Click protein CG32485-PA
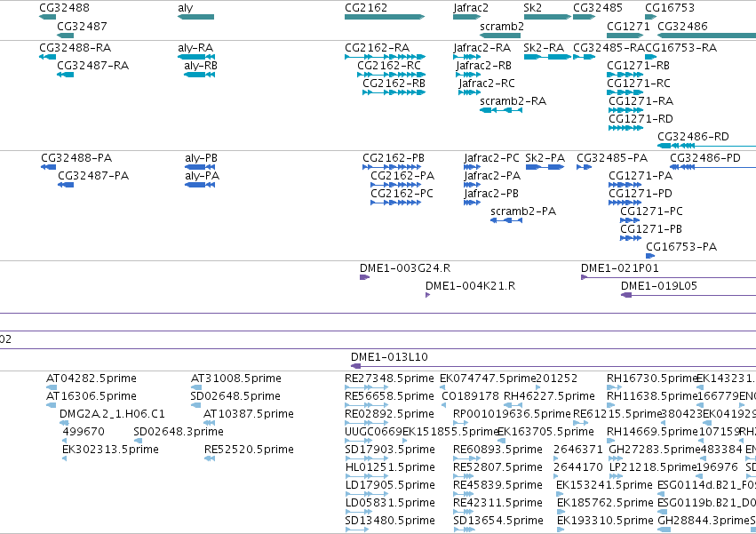This screenshot has height=534, width=756. [585, 167]
